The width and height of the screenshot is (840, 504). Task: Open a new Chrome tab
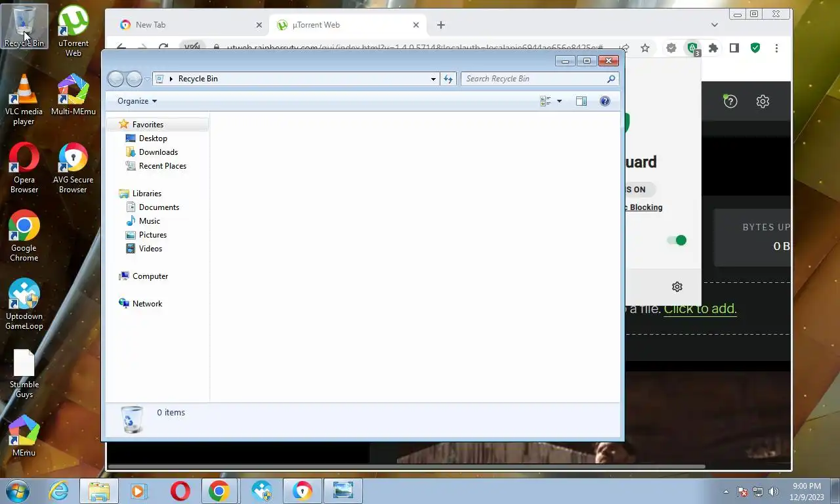(441, 25)
